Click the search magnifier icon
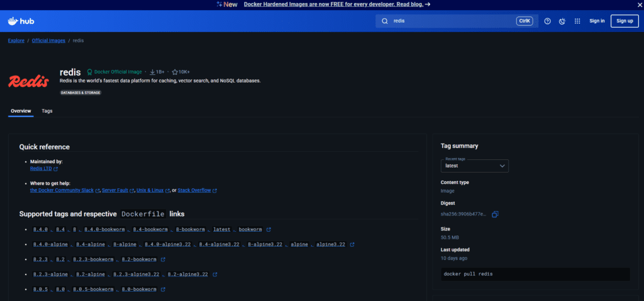644x301 pixels. [384, 21]
